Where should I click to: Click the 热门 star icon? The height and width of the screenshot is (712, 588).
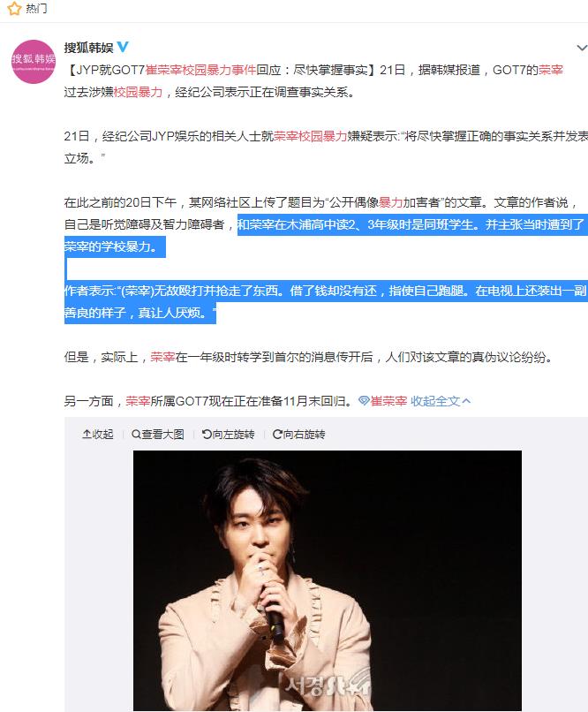(x=14, y=8)
